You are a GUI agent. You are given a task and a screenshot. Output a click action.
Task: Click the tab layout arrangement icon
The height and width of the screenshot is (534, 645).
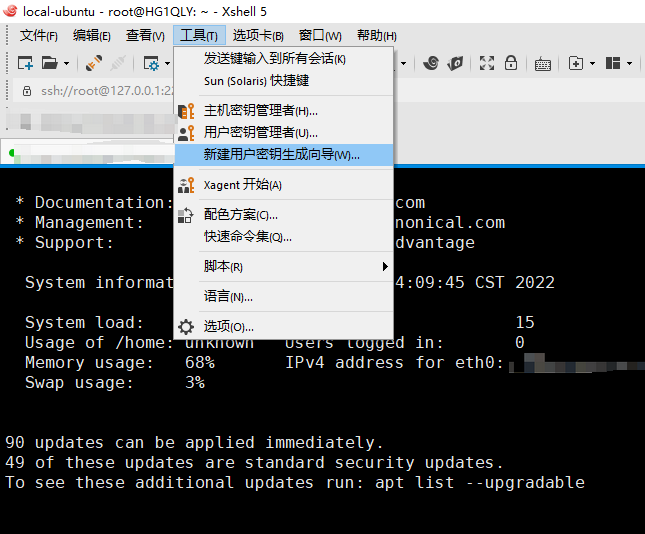tap(613, 63)
